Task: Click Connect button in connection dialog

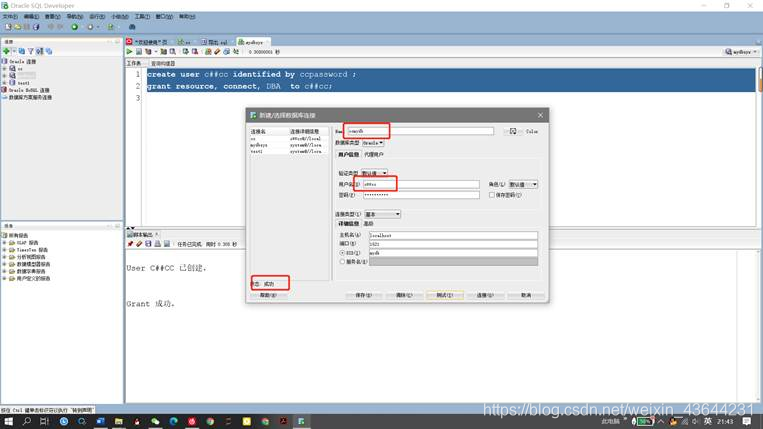Action: [x=485, y=295]
